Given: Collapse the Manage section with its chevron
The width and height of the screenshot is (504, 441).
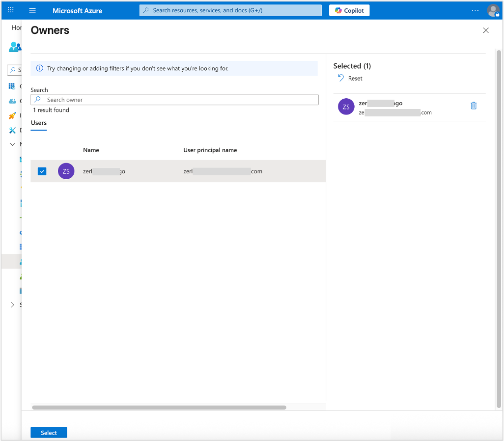Looking at the screenshot, I should (12, 144).
